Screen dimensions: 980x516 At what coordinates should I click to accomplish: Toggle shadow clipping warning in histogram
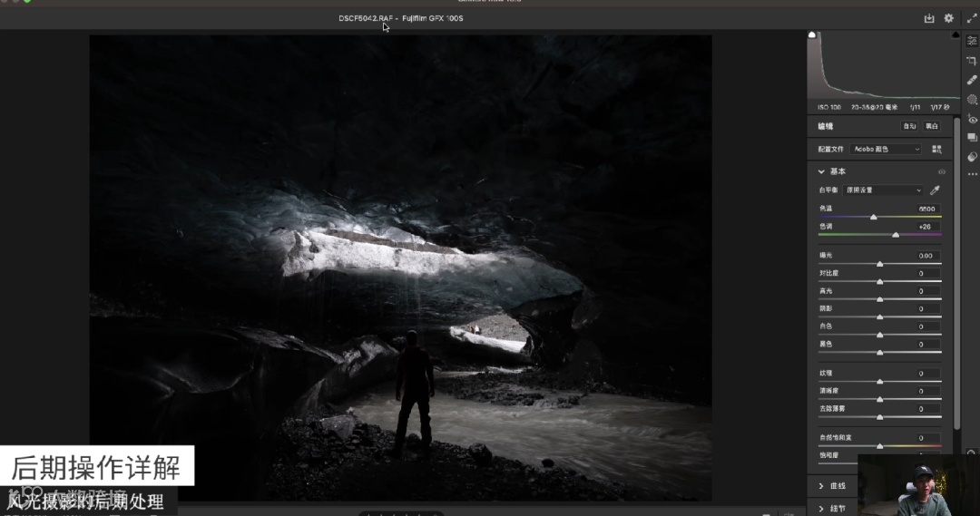click(x=812, y=35)
